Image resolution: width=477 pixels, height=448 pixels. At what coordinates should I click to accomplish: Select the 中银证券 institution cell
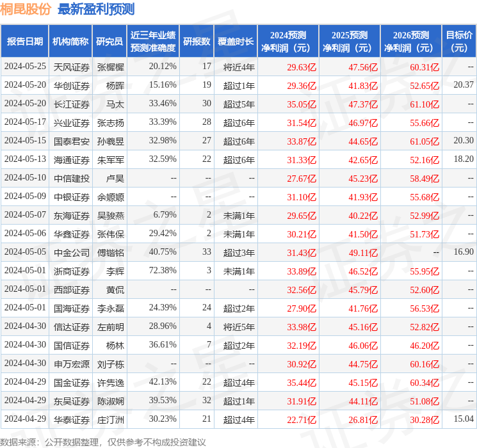[x=72, y=197]
